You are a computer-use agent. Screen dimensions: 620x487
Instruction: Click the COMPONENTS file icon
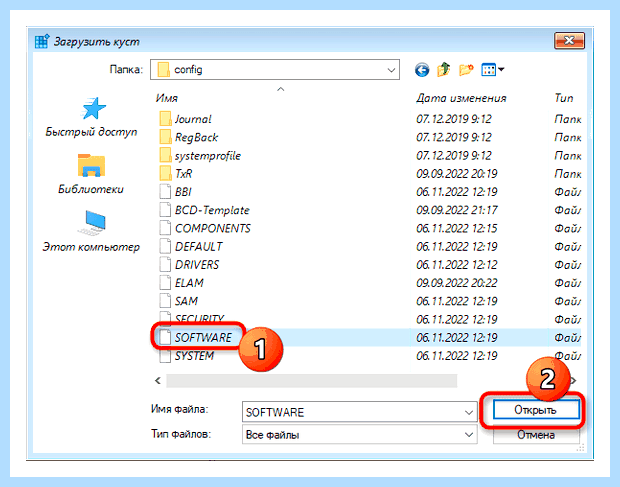[165, 228]
